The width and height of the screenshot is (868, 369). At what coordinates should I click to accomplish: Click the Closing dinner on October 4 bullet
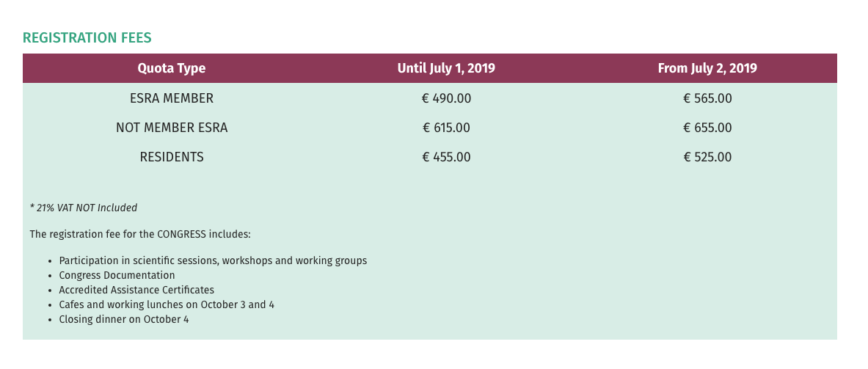(x=124, y=319)
